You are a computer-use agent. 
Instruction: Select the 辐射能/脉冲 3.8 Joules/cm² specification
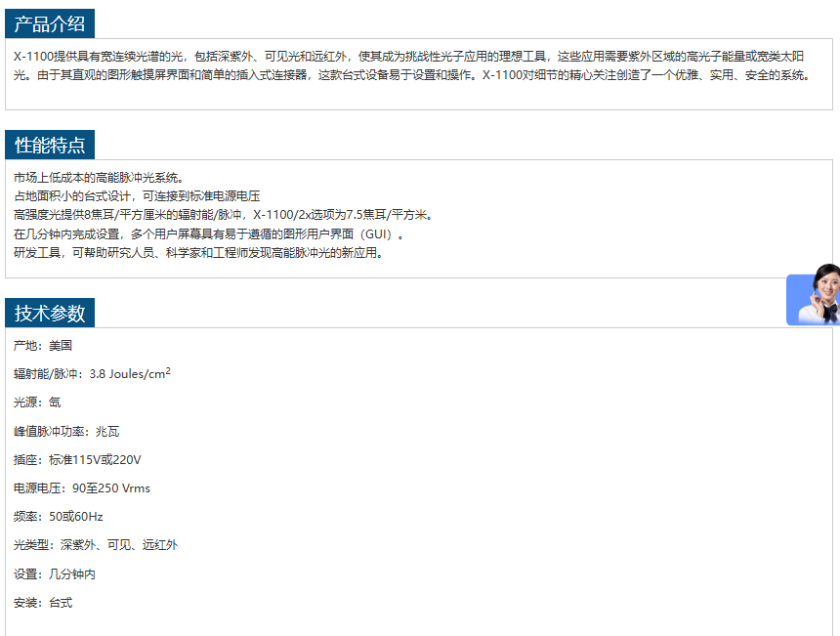coord(93,374)
